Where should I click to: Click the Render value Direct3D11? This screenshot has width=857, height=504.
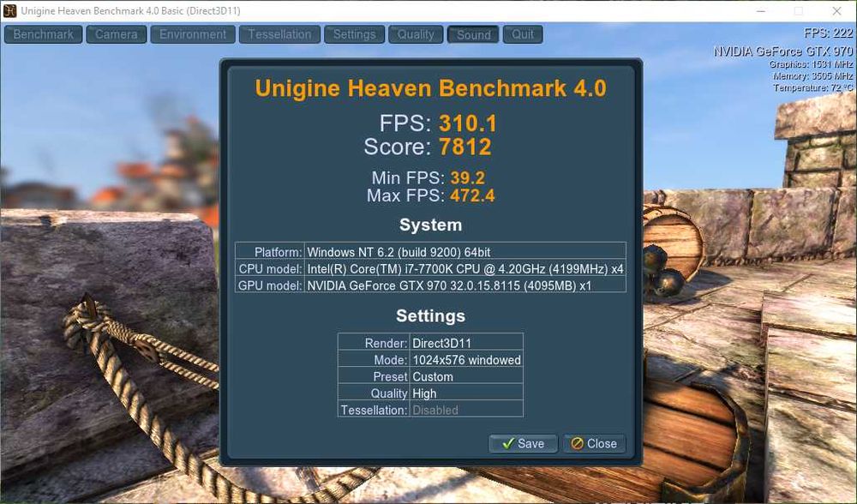(441, 344)
